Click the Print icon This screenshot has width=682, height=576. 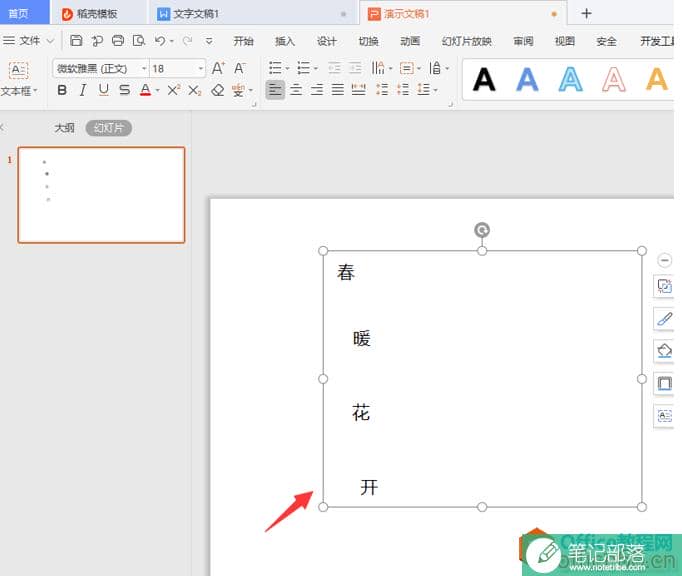click(x=118, y=40)
